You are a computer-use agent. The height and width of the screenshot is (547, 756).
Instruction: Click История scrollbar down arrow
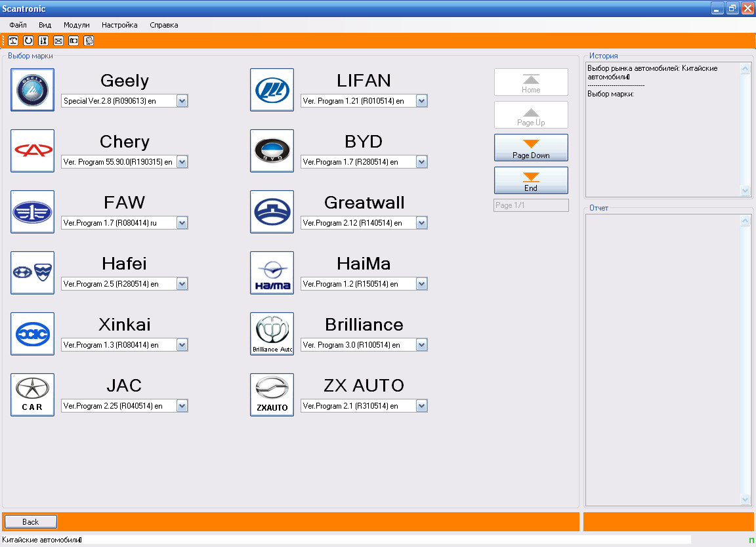point(745,190)
